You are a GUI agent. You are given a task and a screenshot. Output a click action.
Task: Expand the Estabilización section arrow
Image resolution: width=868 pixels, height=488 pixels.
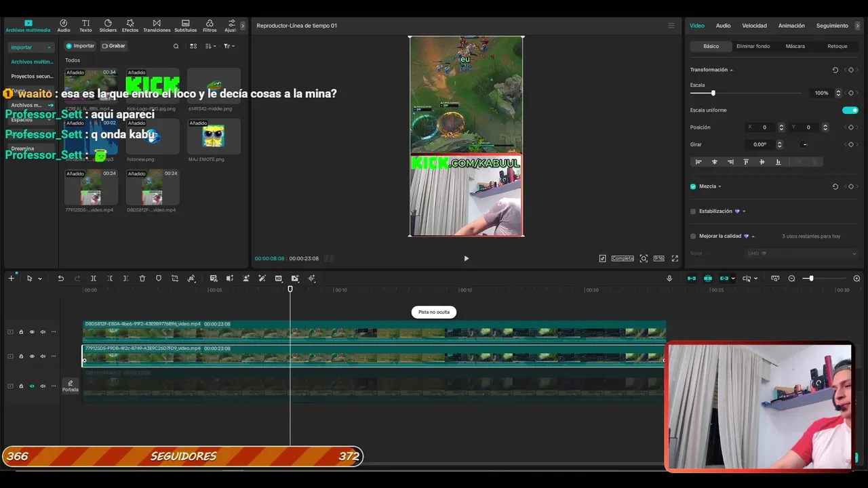[x=744, y=211]
